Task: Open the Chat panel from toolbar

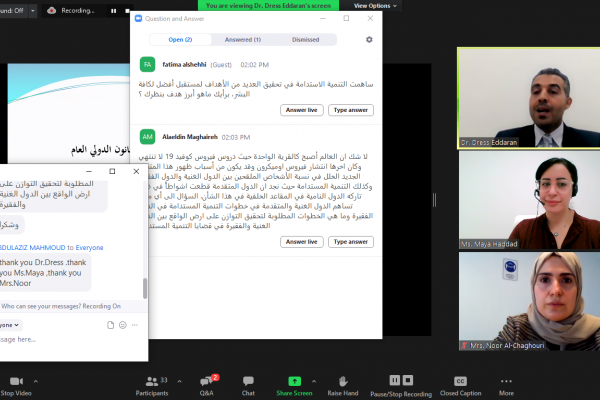Action: click(x=248, y=380)
